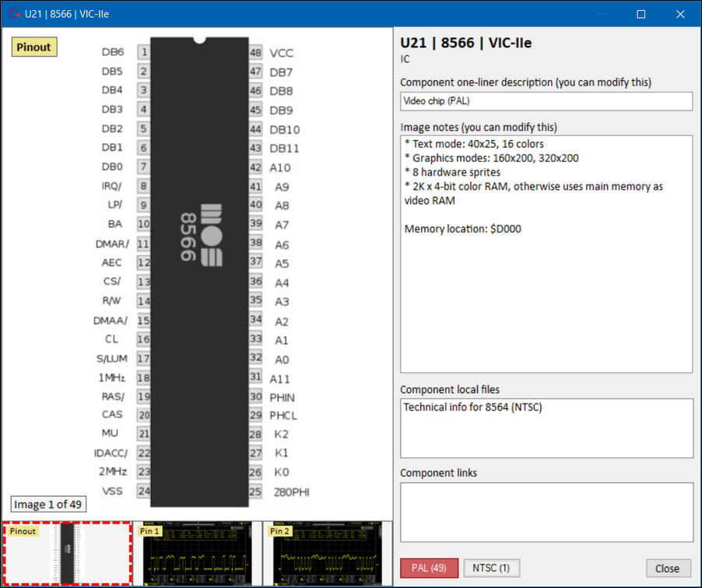The width and height of the screenshot is (702, 588).
Task: Click pin number 42 box next to A10
Action: (255, 167)
